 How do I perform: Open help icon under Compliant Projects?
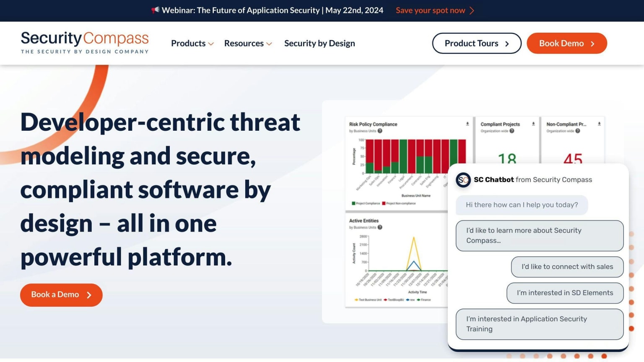pos(512,131)
